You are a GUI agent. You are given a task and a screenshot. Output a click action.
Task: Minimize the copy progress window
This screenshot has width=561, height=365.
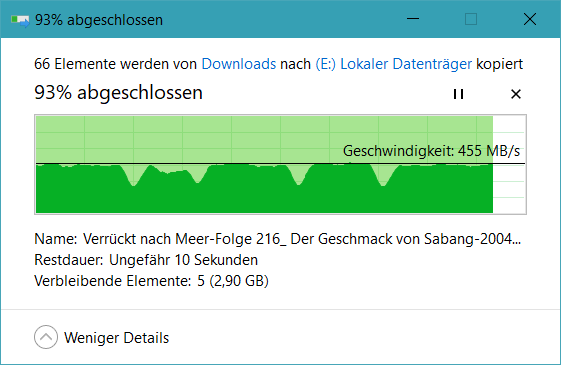413,19
